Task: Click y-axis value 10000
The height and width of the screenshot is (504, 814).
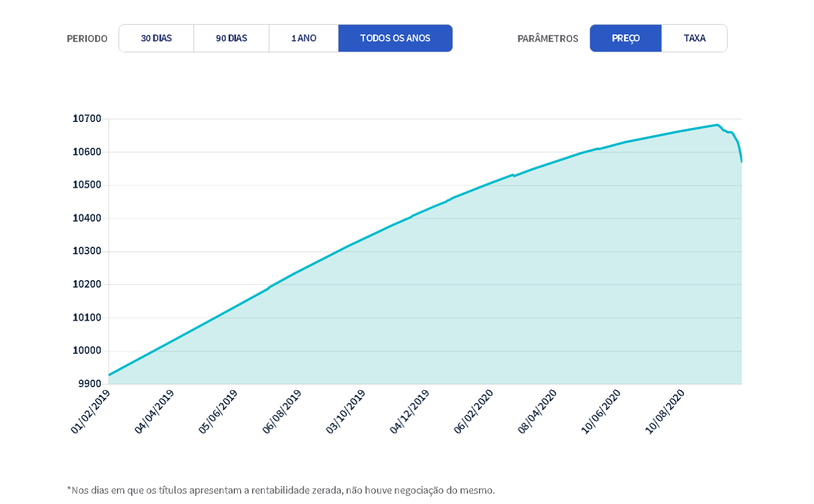Action: pyautogui.click(x=87, y=350)
